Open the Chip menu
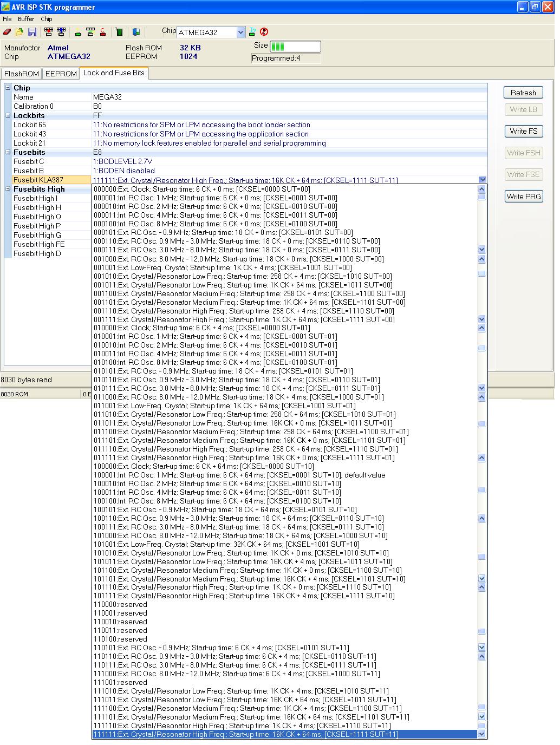The width and height of the screenshot is (560, 745). 47,19
